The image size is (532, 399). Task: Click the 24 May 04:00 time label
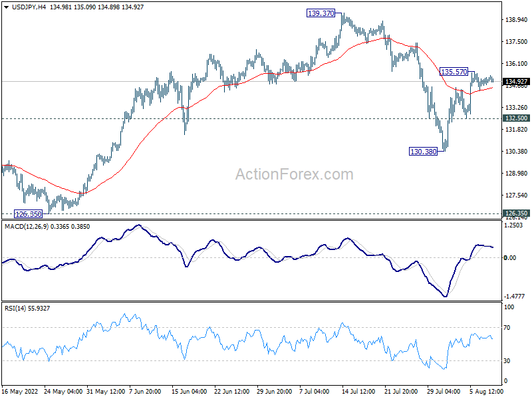point(63,391)
